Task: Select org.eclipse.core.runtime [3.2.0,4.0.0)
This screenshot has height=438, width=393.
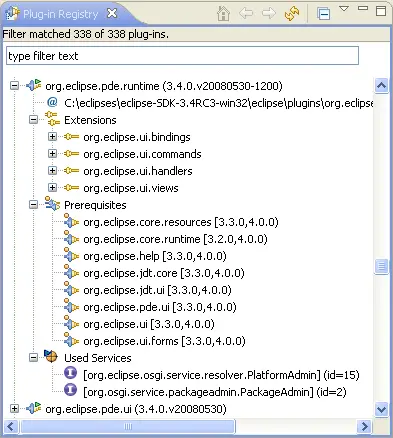Action: tap(175, 239)
